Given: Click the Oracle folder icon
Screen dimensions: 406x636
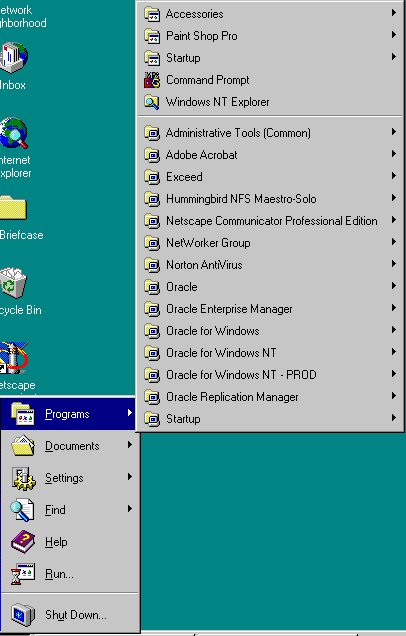Looking at the screenshot, I should (152, 287).
